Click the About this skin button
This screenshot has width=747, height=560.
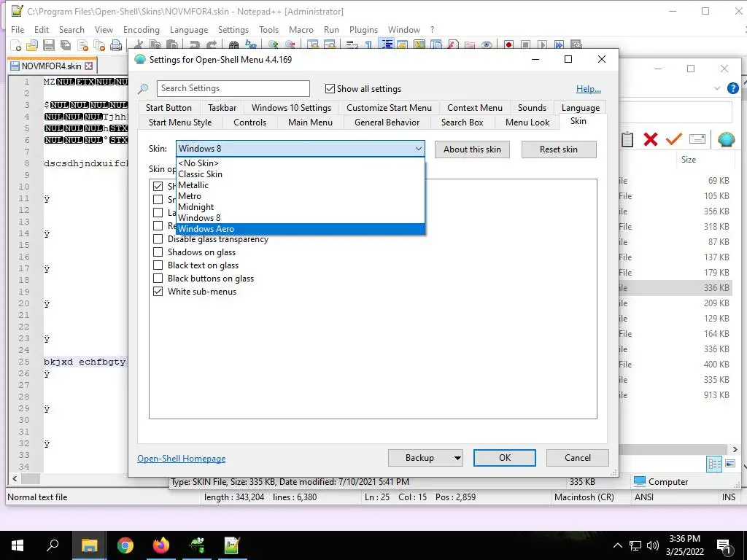(472, 149)
